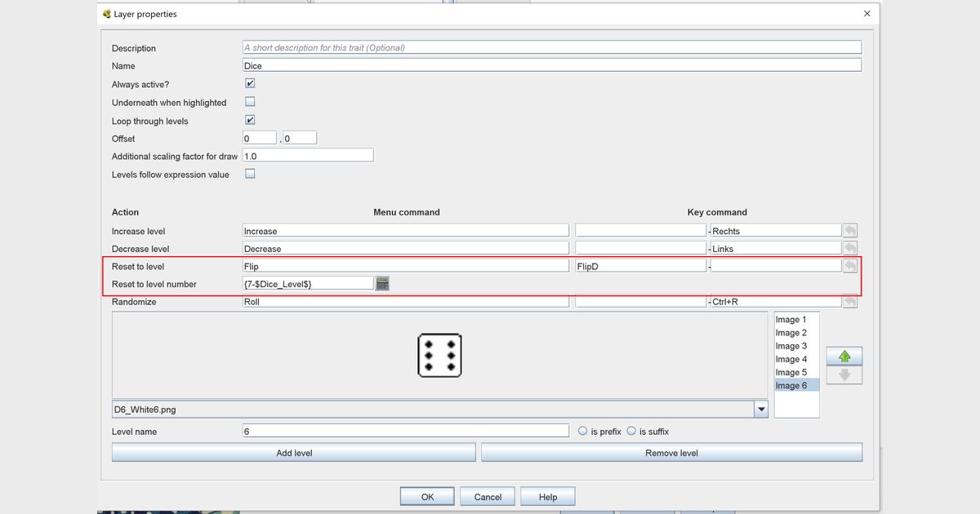The height and width of the screenshot is (514, 980).
Task: Select the is prefix radio button
Action: 582,431
